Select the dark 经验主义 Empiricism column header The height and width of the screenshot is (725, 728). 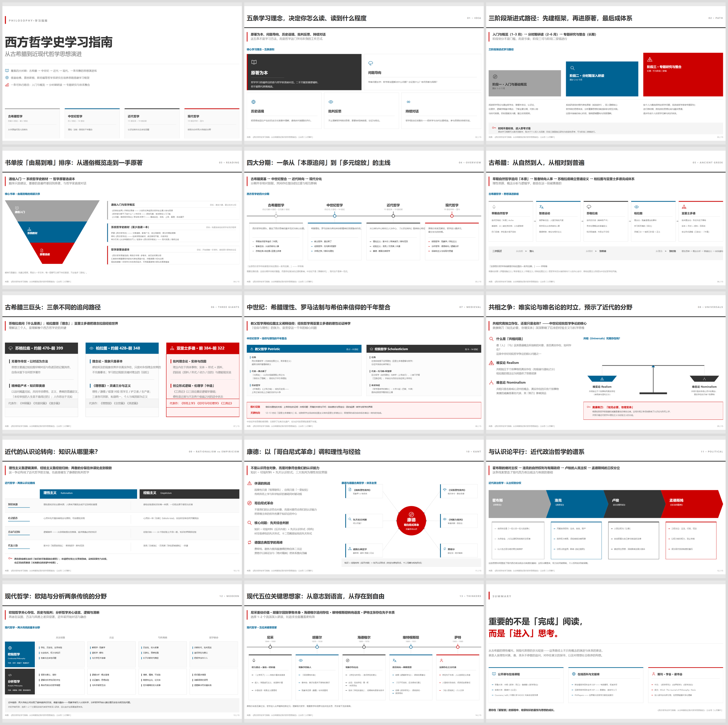point(189,494)
